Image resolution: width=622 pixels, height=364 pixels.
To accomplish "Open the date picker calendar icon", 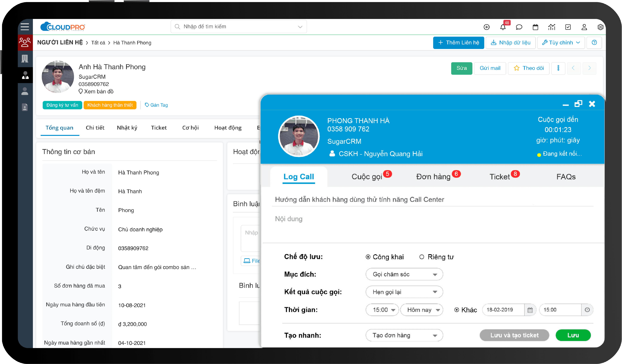I will pos(530,310).
